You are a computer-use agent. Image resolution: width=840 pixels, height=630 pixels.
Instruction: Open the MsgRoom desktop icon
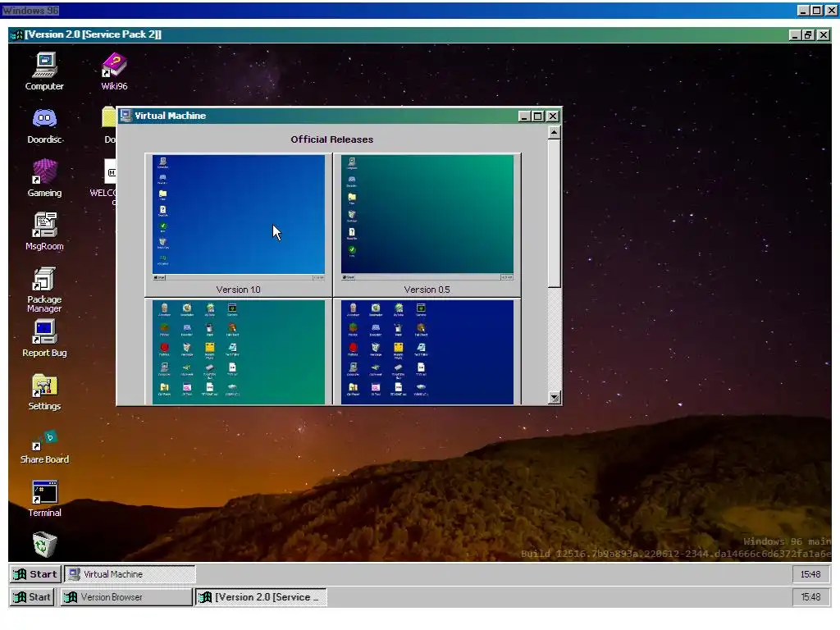[44, 231]
